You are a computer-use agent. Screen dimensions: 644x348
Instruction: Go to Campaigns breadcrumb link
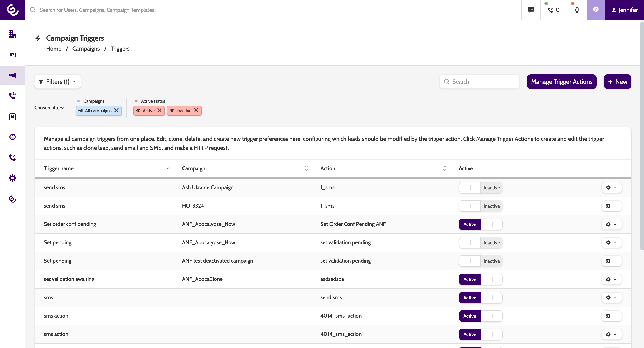[86, 49]
